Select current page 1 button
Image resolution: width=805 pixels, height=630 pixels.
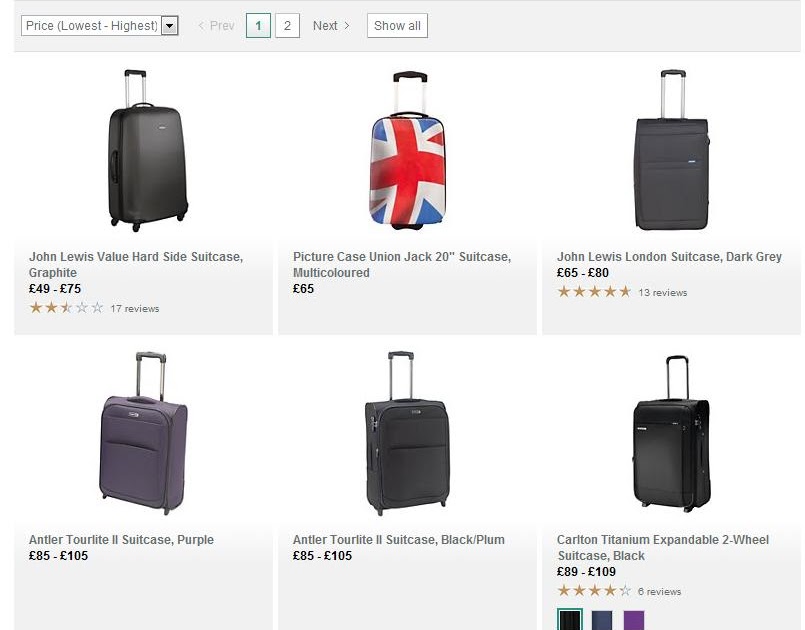258,26
